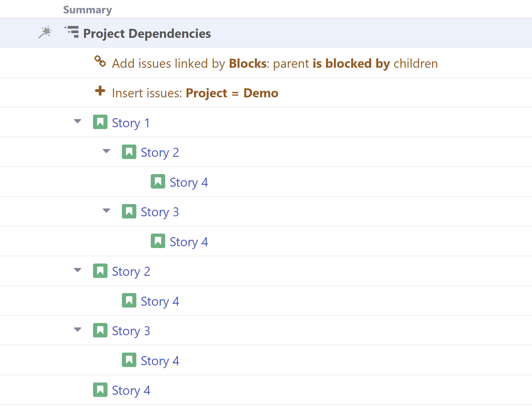
Task: Collapse Story 2 nested under Story 1
Action: point(106,151)
